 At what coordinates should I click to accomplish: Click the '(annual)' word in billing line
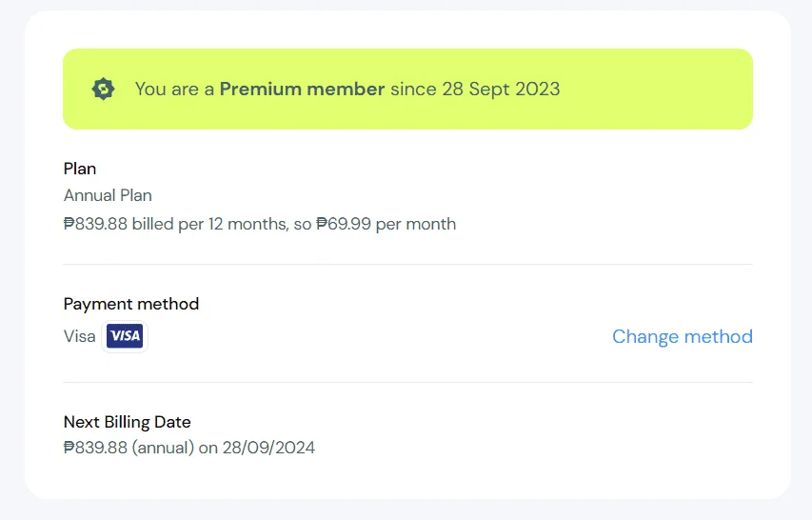pos(163,448)
